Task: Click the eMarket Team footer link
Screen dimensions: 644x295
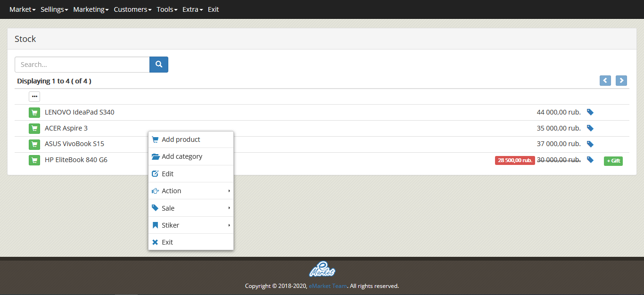Action: coord(328,286)
